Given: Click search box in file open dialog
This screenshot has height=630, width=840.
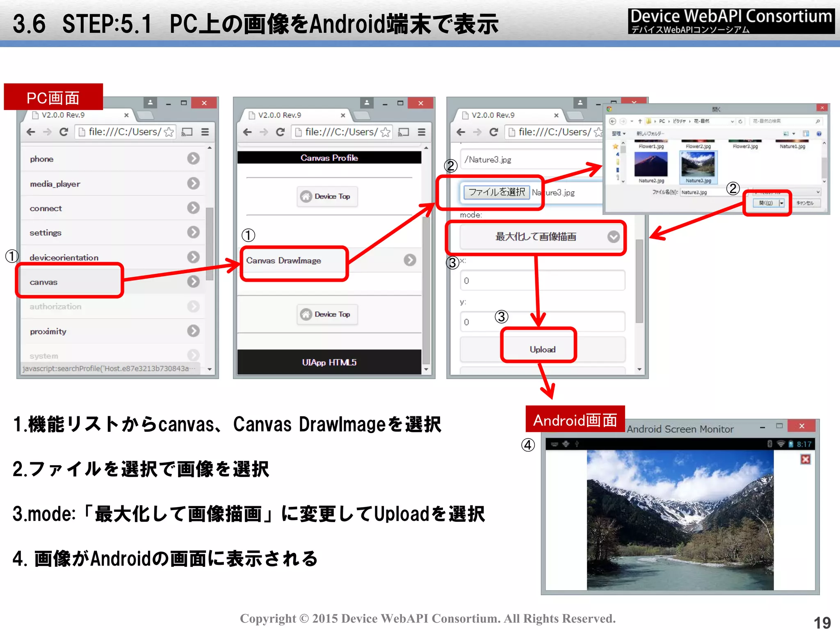Looking at the screenshot, I should tap(785, 121).
